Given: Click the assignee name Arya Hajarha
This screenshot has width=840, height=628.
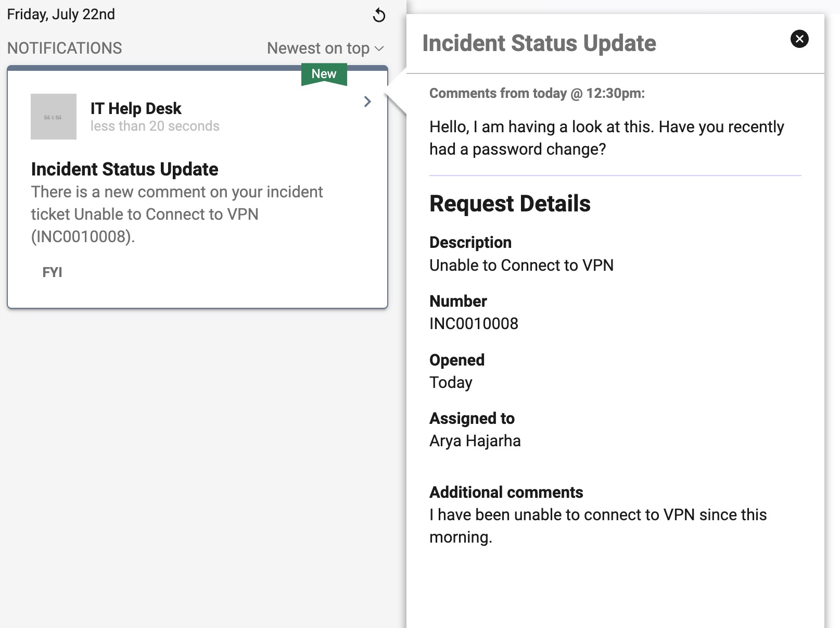Looking at the screenshot, I should pos(475,441).
